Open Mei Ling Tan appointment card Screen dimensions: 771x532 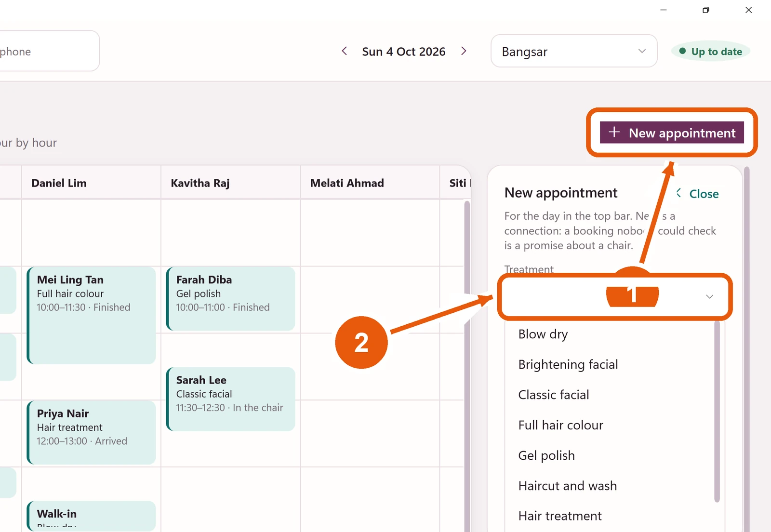point(91,315)
